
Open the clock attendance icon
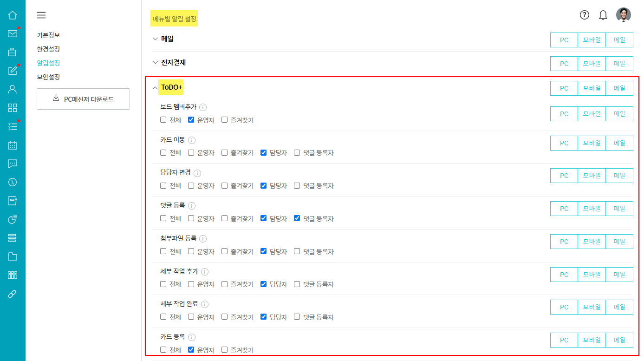[13, 182]
